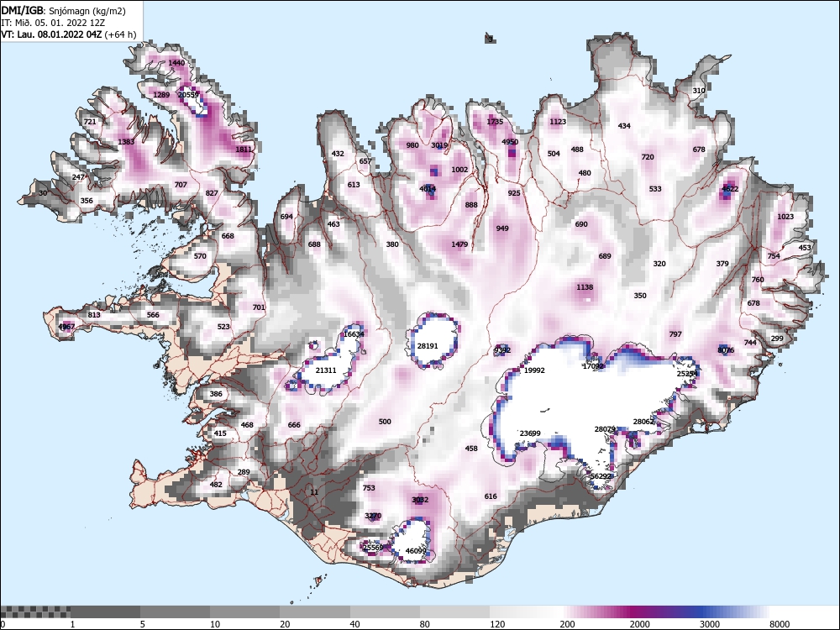Select the glacier value 28191

[428, 346]
